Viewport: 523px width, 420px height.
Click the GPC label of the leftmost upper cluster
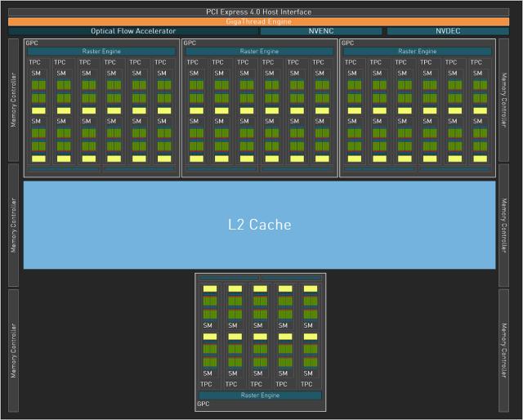tap(30, 42)
